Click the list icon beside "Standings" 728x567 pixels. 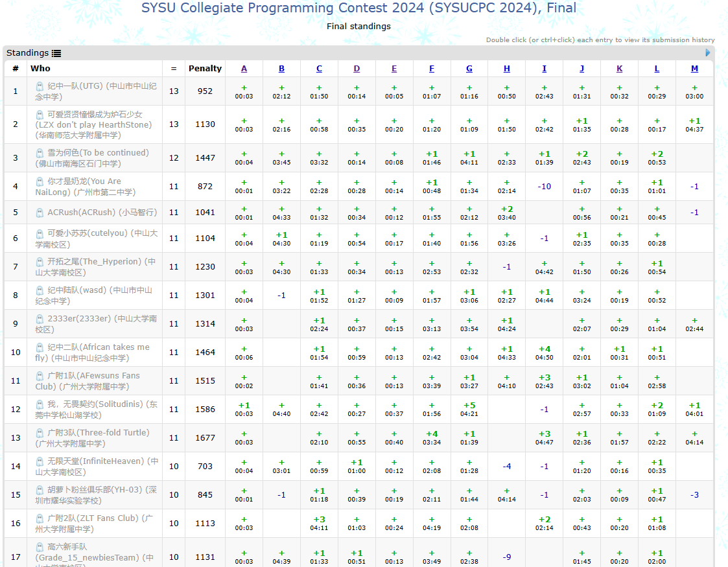coord(57,52)
